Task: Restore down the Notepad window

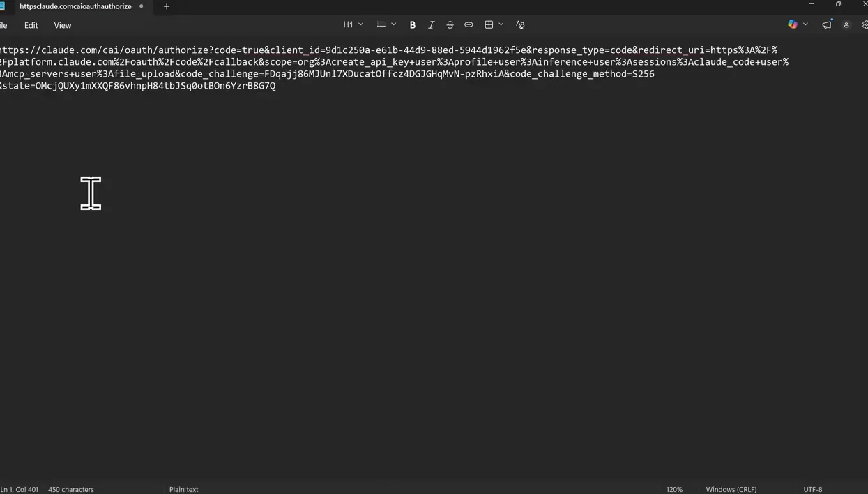Action: [838, 4]
